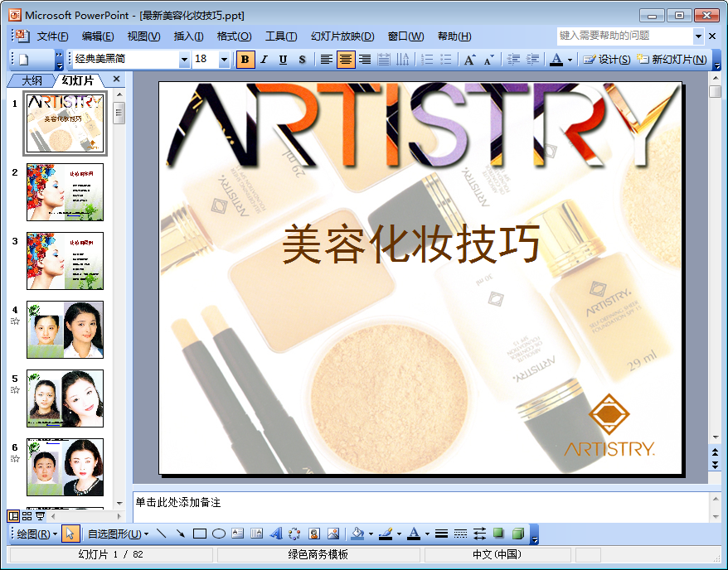Image resolution: width=728 pixels, height=570 pixels.
Task: Open the 编辑 (Edit) menu
Action: (98, 36)
